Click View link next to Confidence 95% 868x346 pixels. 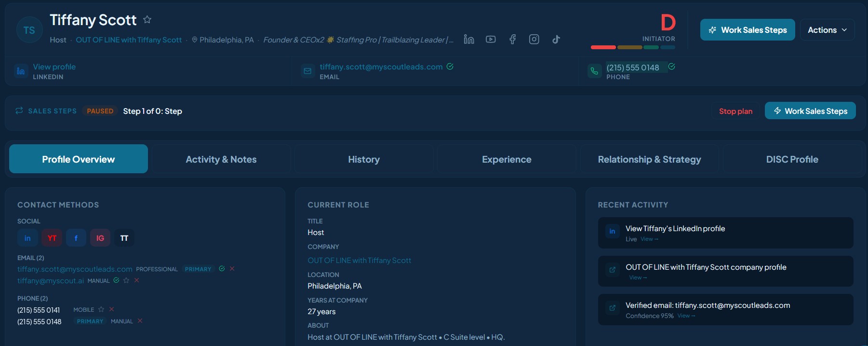686,316
